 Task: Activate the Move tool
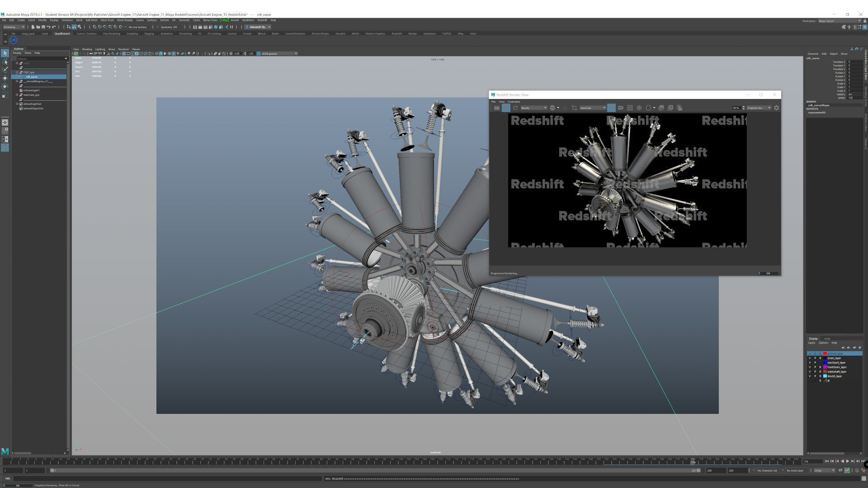pos(5,77)
